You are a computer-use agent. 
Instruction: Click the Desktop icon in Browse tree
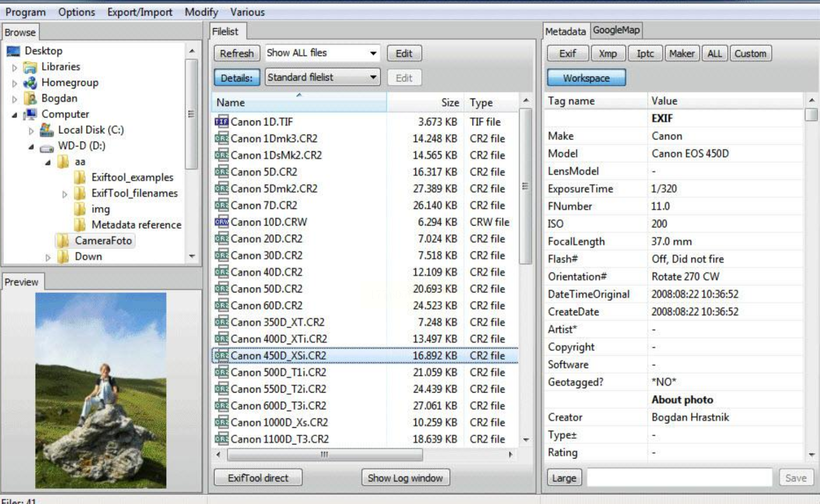[x=14, y=51]
